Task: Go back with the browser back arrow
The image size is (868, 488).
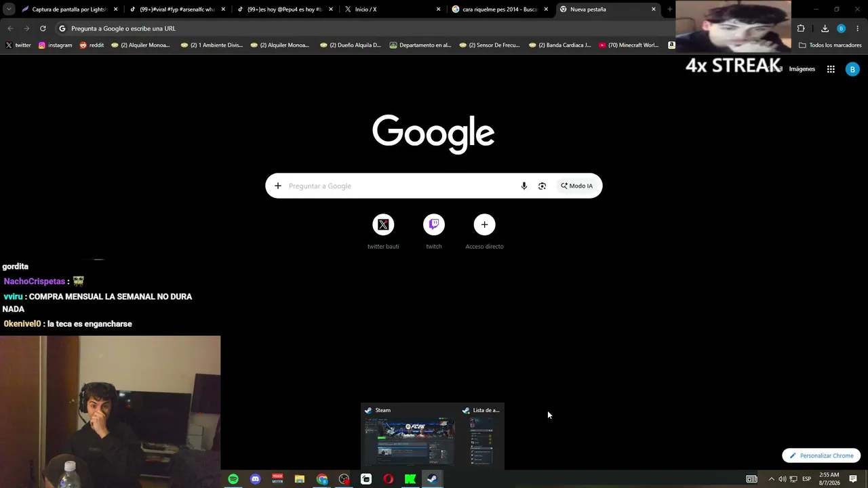Action: coord(10,28)
